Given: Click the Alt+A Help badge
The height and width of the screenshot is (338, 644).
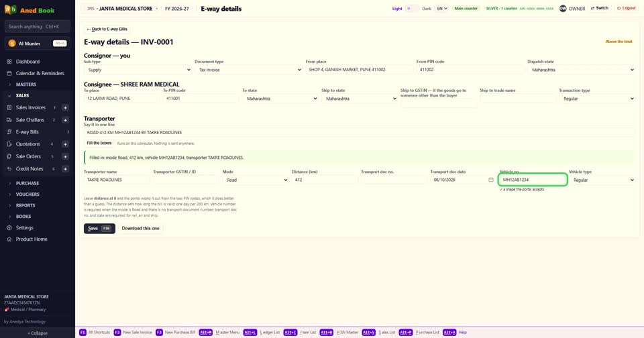Looking at the screenshot, I should [449, 332].
